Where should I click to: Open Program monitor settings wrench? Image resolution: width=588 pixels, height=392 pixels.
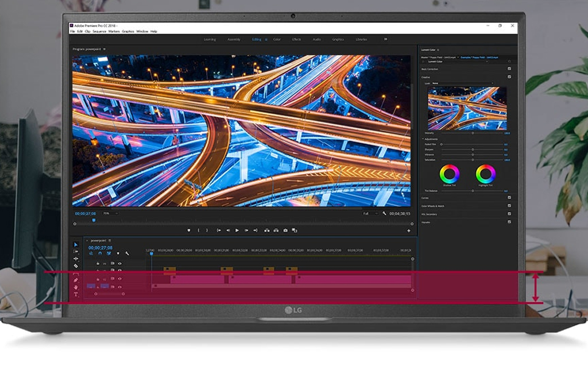coord(384,213)
